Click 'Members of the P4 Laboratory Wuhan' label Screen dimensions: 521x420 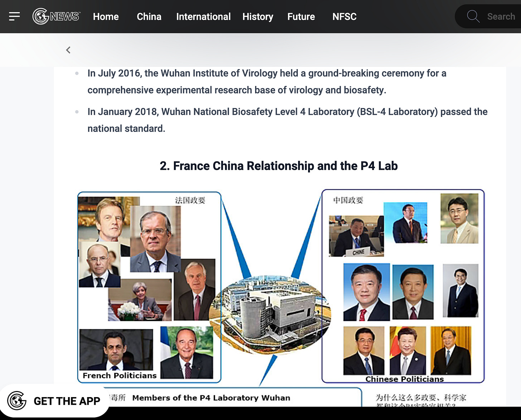point(211,398)
